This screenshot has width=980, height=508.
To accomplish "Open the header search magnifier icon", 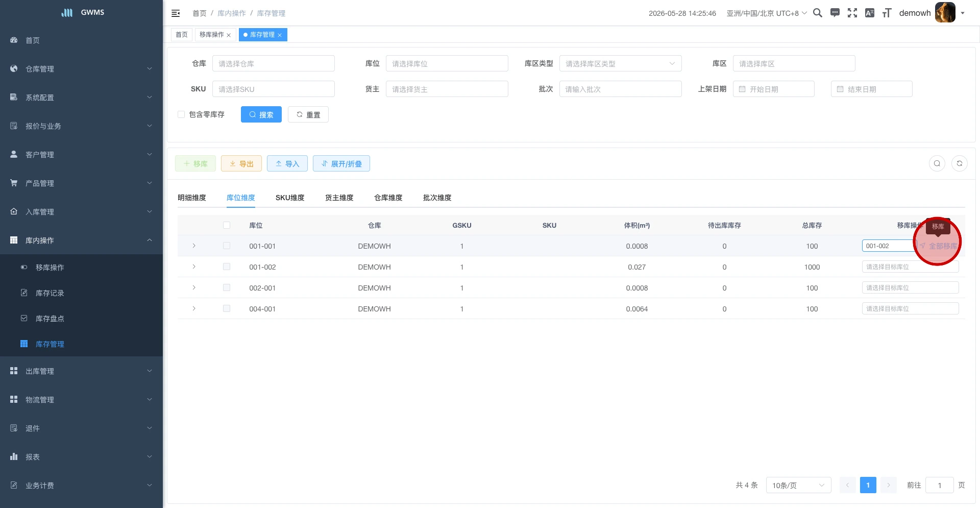I will coord(818,13).
